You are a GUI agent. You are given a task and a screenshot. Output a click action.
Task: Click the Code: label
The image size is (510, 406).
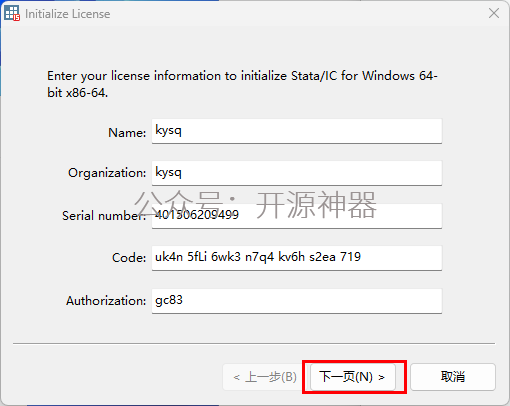point(129,258)
